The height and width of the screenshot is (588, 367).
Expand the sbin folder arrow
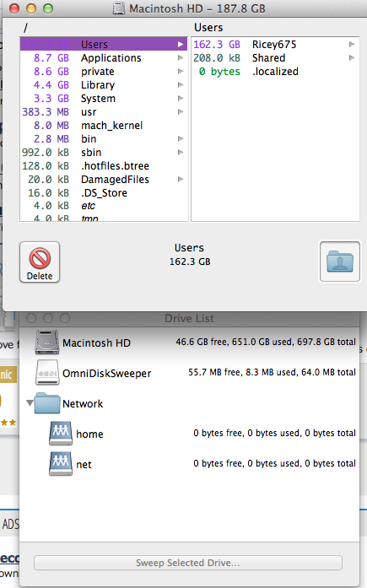pyautogui.click(x=181, y=152)
